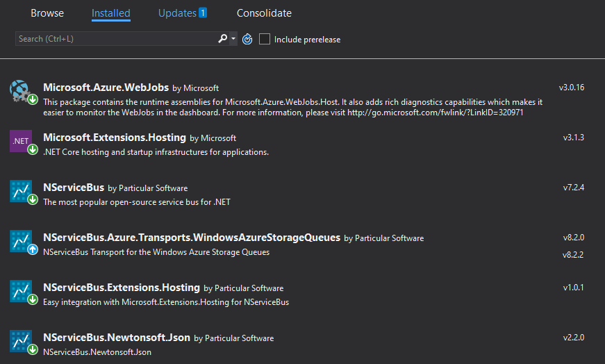Viewport: 605px width, 364px height.
Task: Click 'by Particular Software' next to NServiceBus.Newtonsoft.Json
Action: tap(234, 338)
